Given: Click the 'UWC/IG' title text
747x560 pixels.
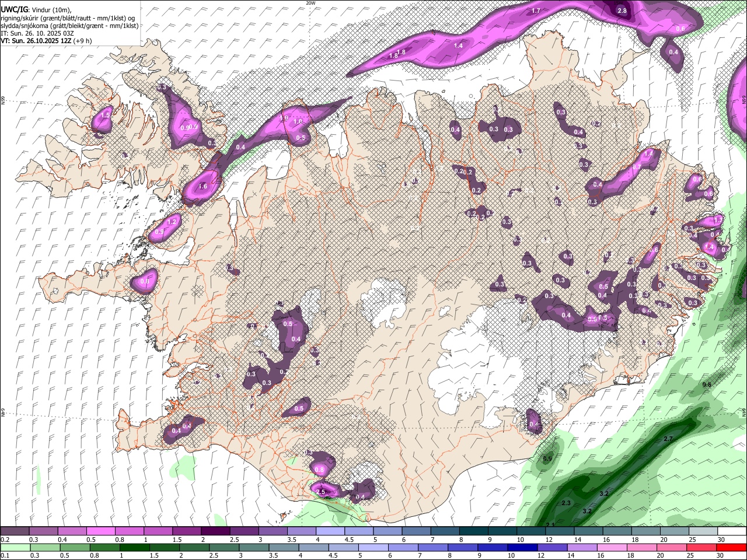Looking at the screenshot, I should pyautogui.click(x=13, y=9).
